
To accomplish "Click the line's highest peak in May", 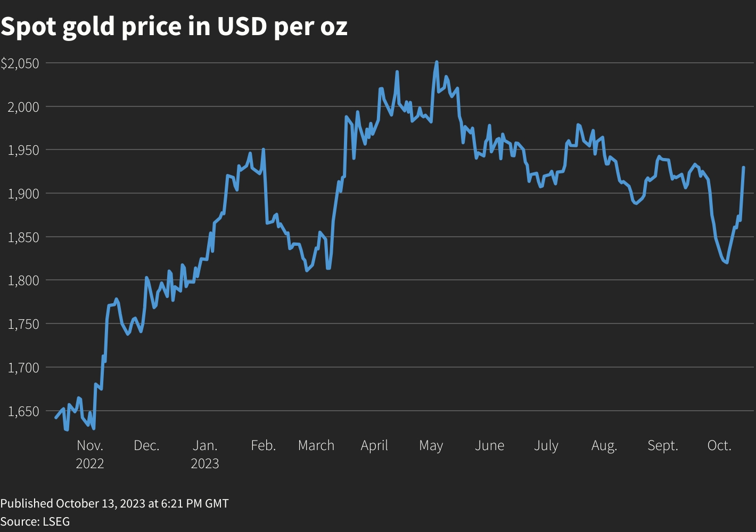I will click(x=437, y=62).
